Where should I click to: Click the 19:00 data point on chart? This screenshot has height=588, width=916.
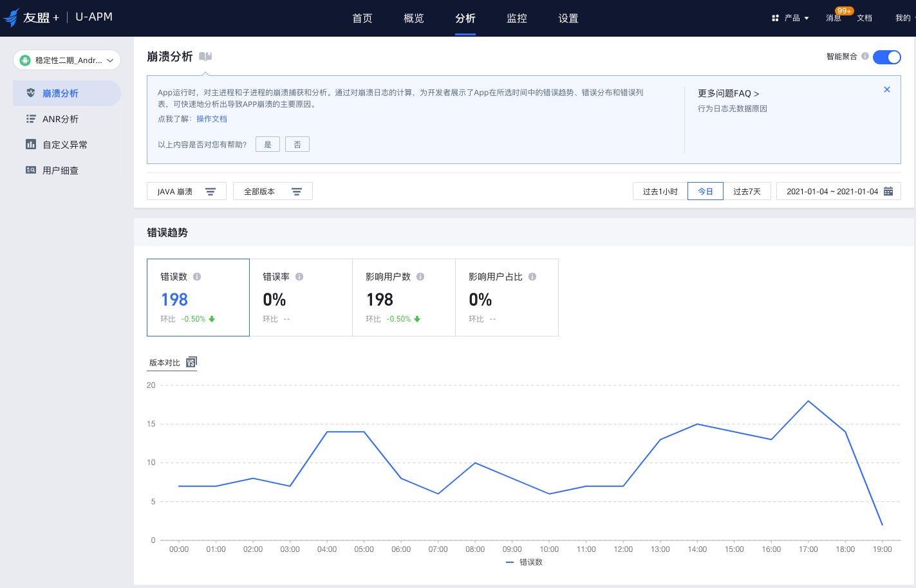coord(882,525)
